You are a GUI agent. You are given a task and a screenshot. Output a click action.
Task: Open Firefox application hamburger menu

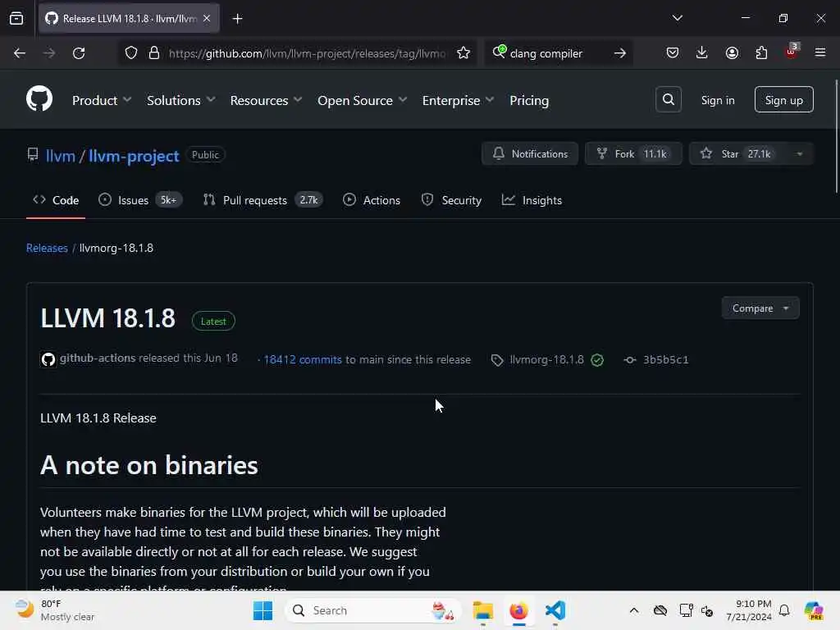pos(820,53)
